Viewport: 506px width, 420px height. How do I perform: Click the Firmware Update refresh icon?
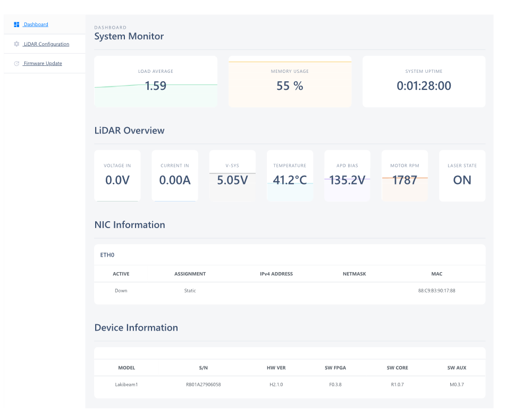coord(16,63)
